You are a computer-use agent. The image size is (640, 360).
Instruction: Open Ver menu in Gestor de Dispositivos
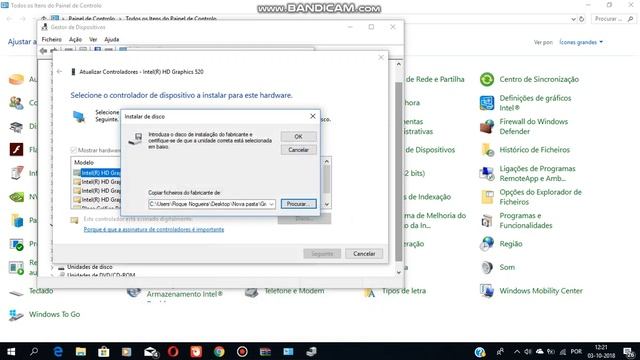[x=93, y=40]
